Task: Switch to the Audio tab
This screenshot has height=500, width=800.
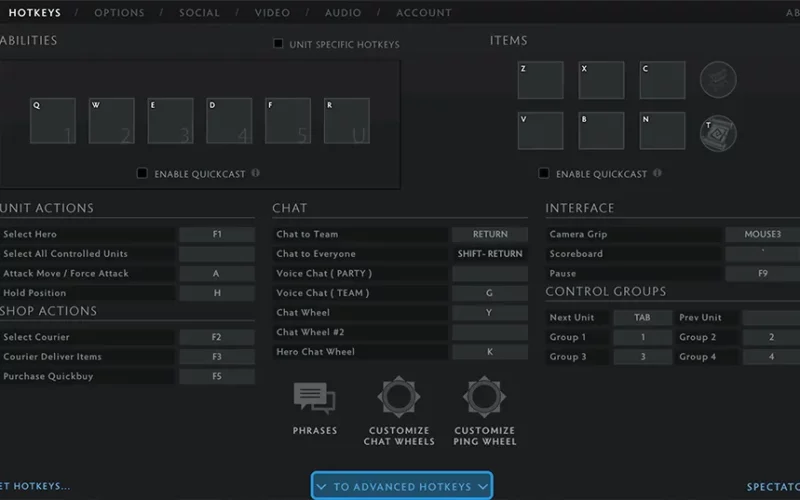Action: coord(343,13)
